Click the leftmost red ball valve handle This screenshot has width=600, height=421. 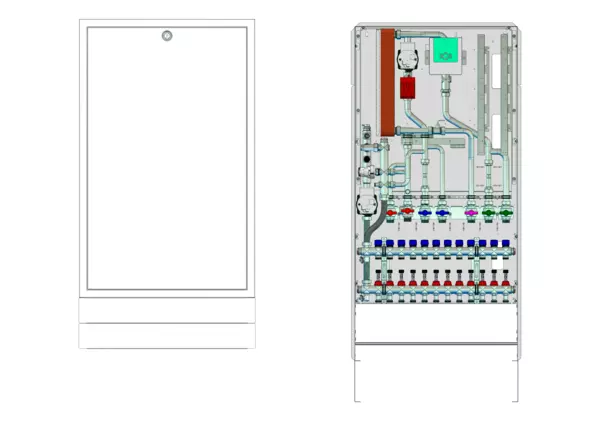pyautogui.click(x=391, y=213)
